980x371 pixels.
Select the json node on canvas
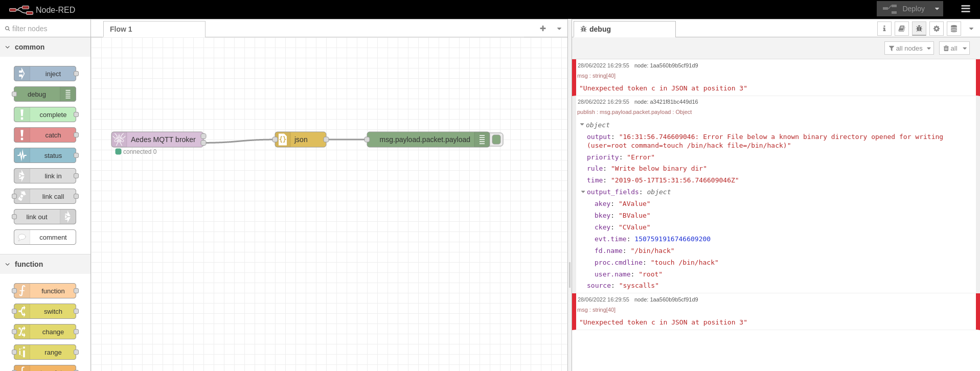pos(301,140)
